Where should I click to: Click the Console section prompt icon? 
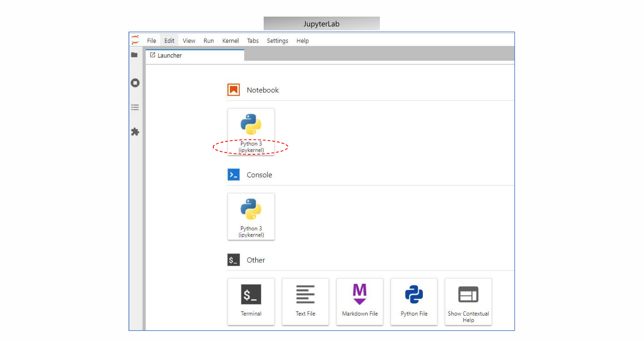[x=233, y=175]
